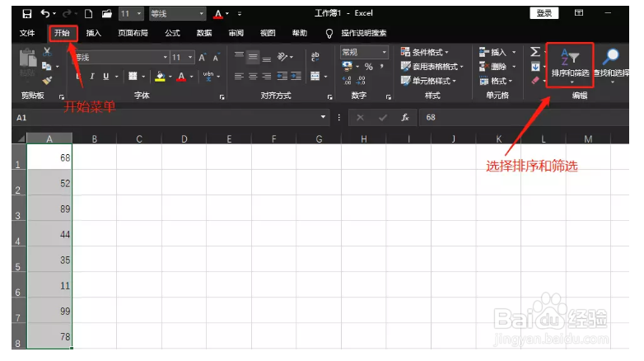Viewport: 644px width, 361px height.
Task: Toggle underline formatting
Action: click(106, 76)
